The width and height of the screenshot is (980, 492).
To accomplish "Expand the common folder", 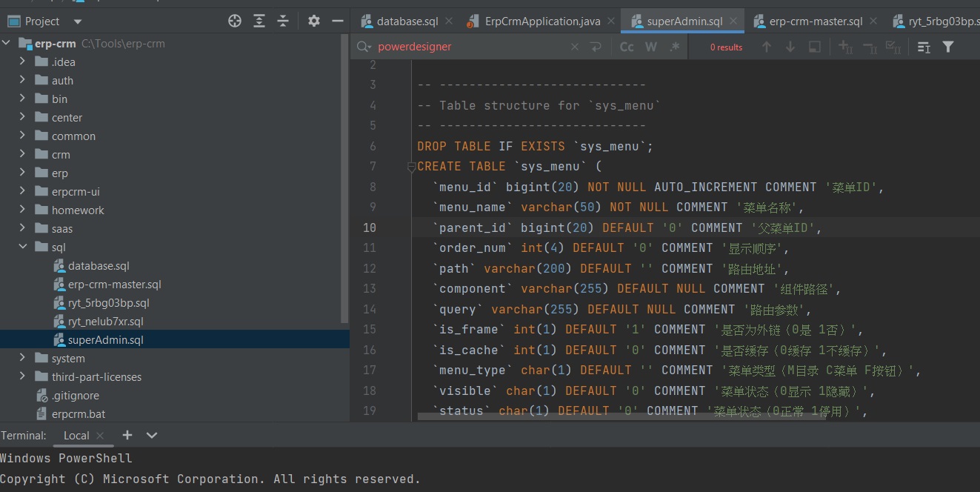I will coord(23,136).
